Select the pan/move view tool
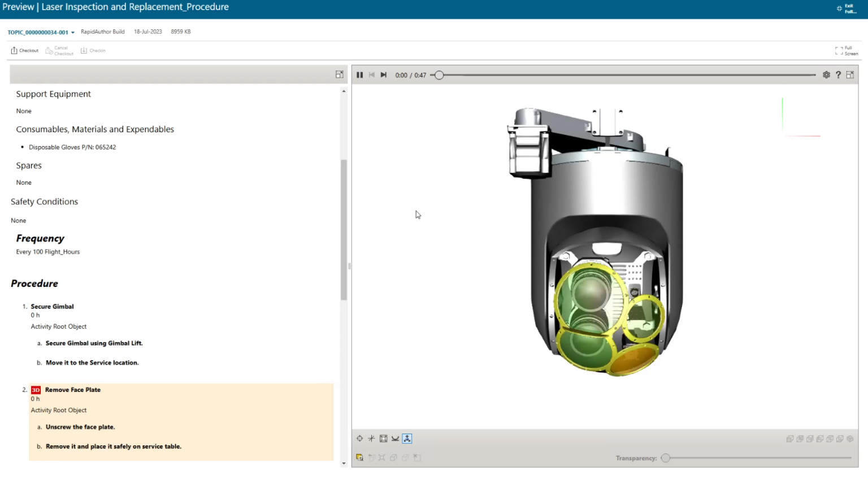The height and width of the screenshot is (485, 868). (x=360, y=438)
